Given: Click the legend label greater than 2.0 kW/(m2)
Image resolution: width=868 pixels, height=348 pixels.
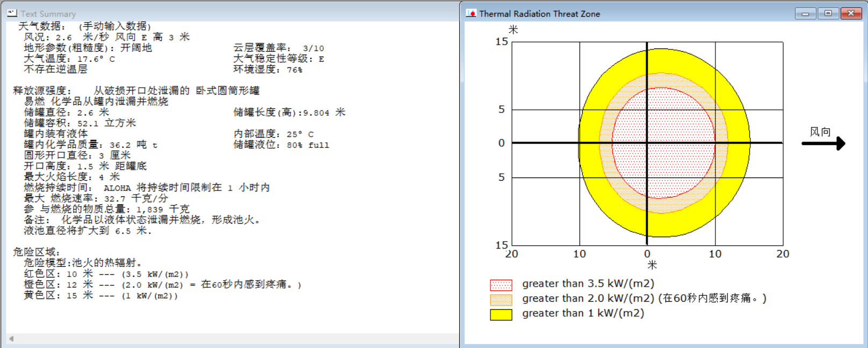Looking at the screenshot, I should (x=644, y=298).
